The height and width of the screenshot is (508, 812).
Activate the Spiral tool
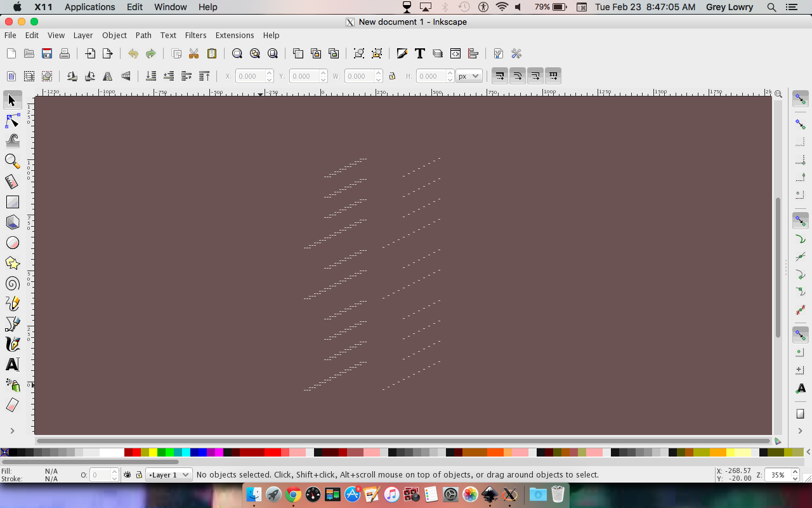[12, 283]
